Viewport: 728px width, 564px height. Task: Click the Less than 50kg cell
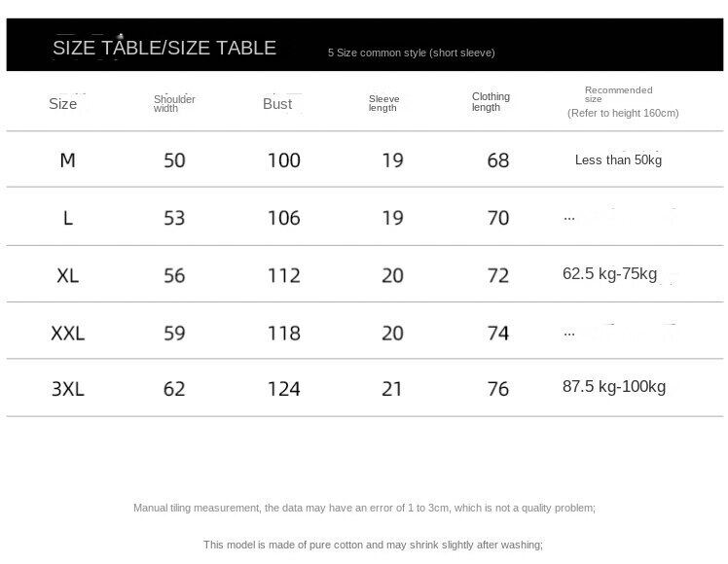(618, 159)
